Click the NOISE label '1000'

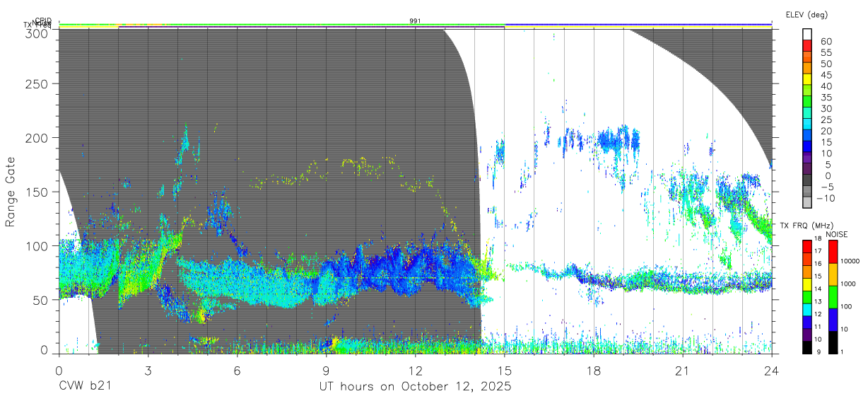850,284
